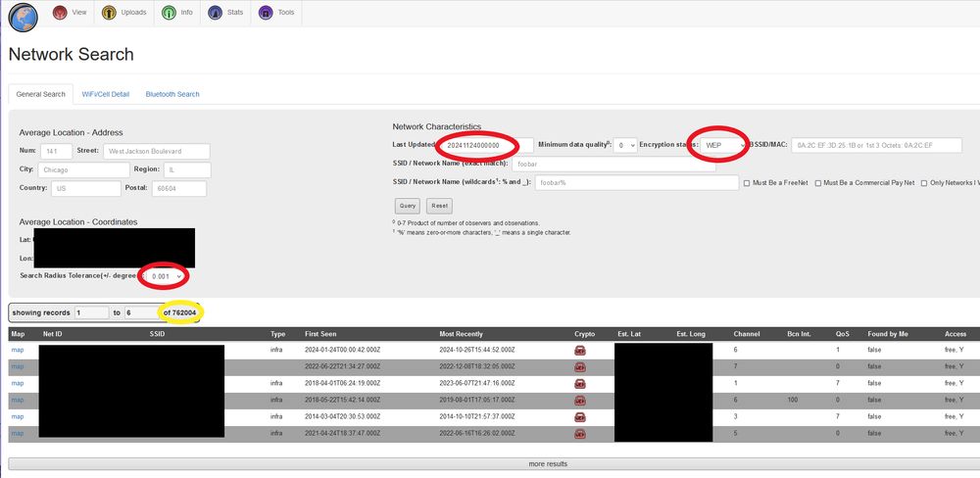Open the Info menu icon
The image size is (980, 478).
click(x=169, y=13)
